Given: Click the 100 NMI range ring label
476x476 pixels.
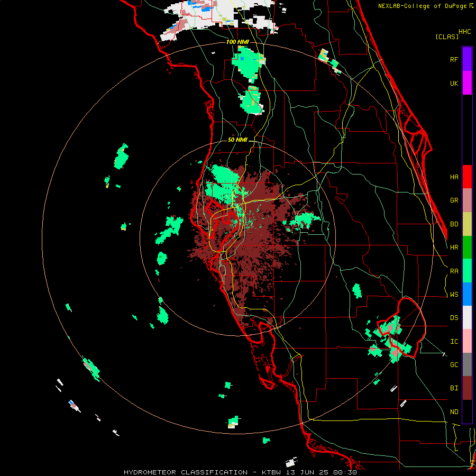Looking at the screenshot, I should pyautogui.click(x=237, y=42).
